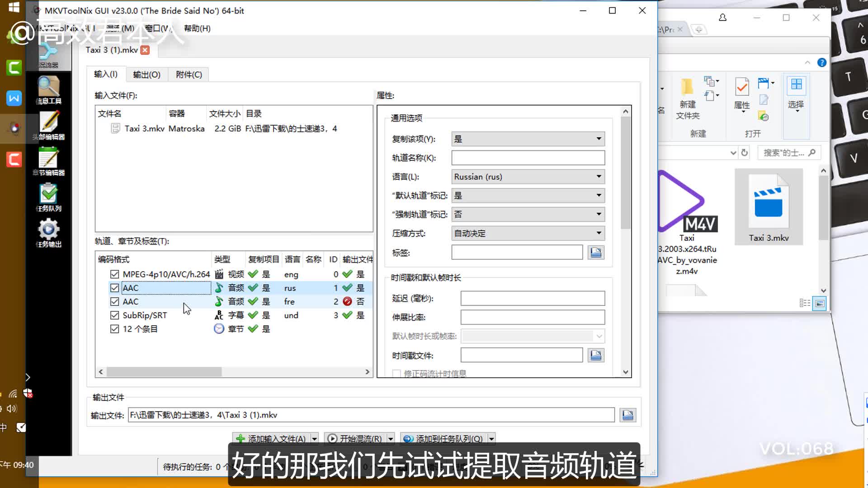Viewport: 868px width, 488px height.
Task: Click the browse icon beside 时间戳文件 field
Action: coord(596,355)
